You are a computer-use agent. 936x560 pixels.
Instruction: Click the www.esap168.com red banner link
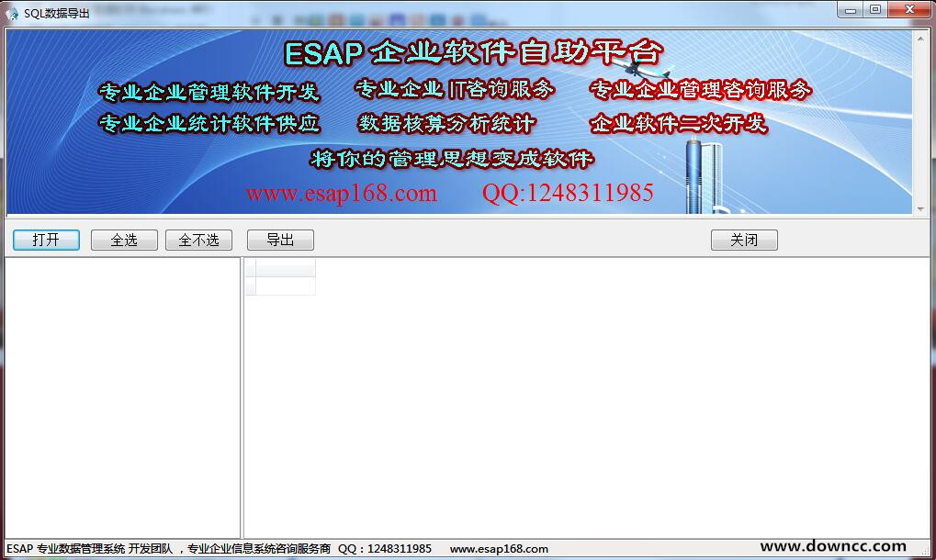(x=341, y=193)
